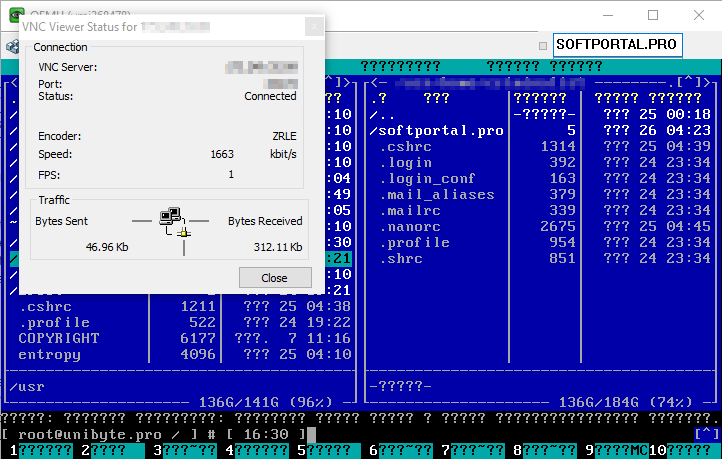The width and height of the screenshot is (722, 459).
Task: Select the .nanorc file in right panel
Action: (x=415, y=226)
